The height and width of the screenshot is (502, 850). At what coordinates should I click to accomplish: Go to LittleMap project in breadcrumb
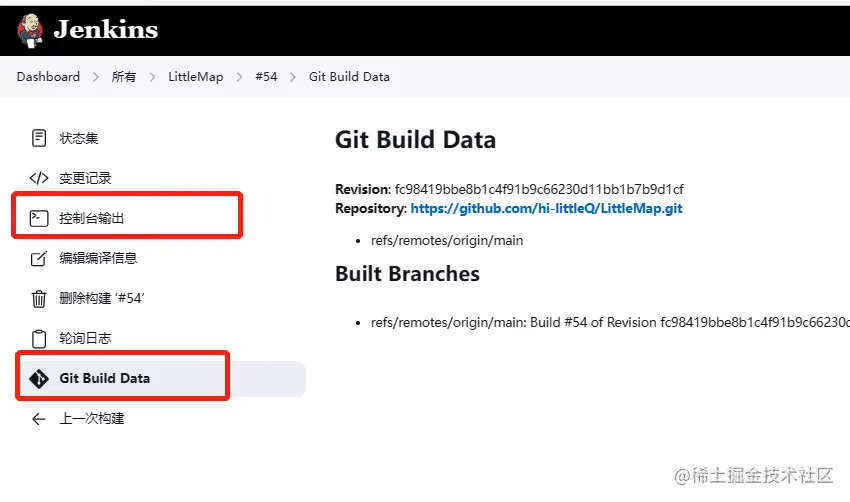click(195, 77)
